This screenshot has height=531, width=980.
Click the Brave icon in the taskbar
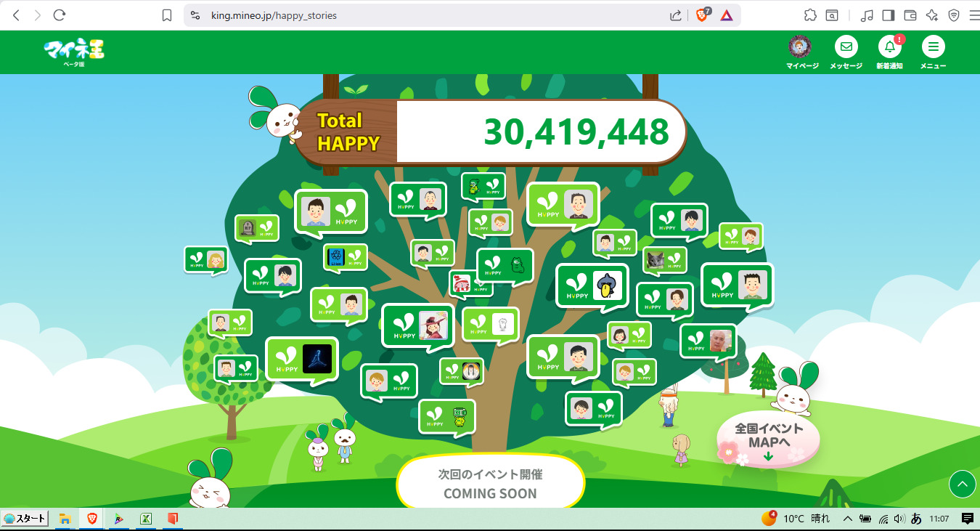91,519
